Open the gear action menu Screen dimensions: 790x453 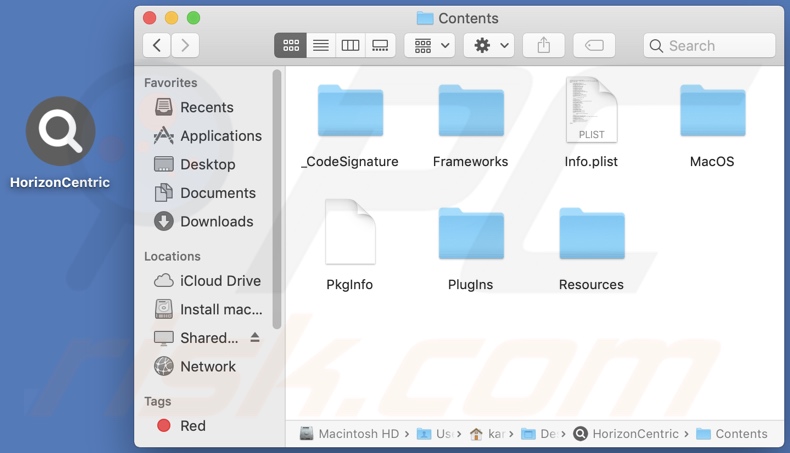coord(489,45)
